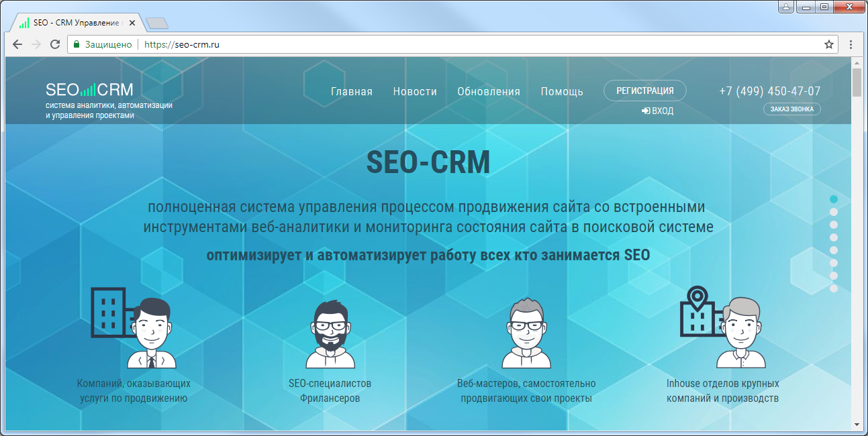Click the SEO CRM logo
This screenshot has width=868, height=436.
[x=89, y=90]
